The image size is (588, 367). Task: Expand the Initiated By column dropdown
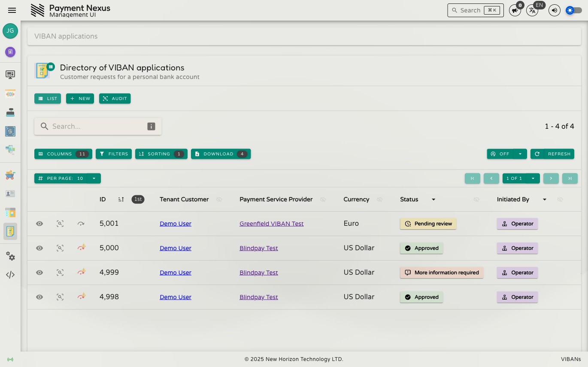coord(545,200)
